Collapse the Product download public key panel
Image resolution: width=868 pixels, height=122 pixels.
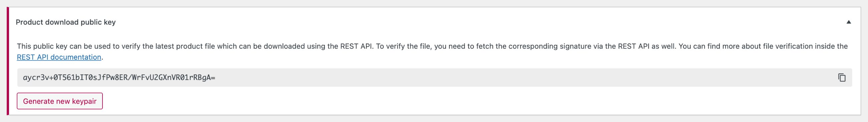(848, 22)
